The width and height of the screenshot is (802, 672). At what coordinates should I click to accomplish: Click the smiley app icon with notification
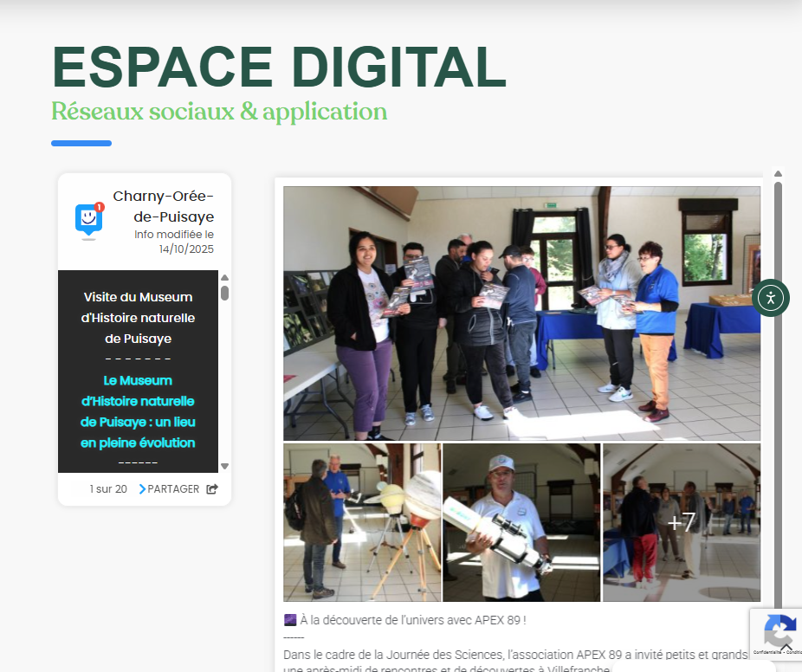click(x=88, y=220)
